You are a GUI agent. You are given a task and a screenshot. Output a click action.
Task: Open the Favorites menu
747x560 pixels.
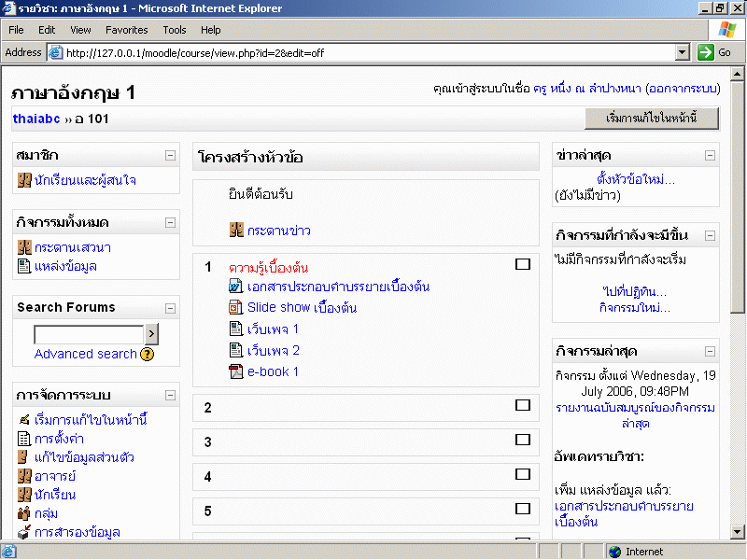pyautogui.click(x=126, y=30)
